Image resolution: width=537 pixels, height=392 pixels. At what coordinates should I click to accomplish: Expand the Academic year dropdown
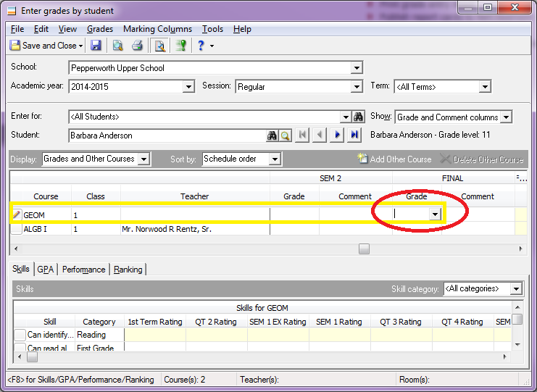(188, 87)
